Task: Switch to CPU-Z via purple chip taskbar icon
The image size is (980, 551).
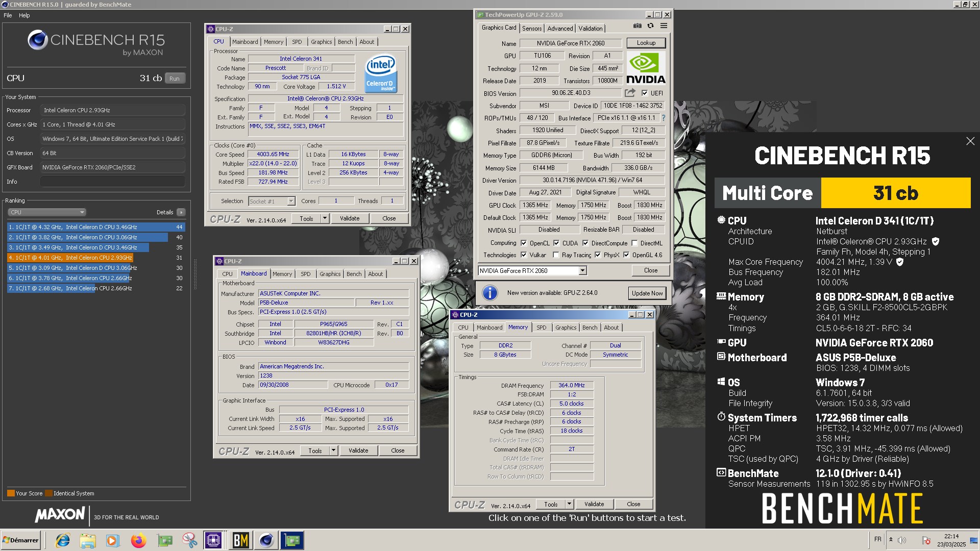Action: point(213,540)
